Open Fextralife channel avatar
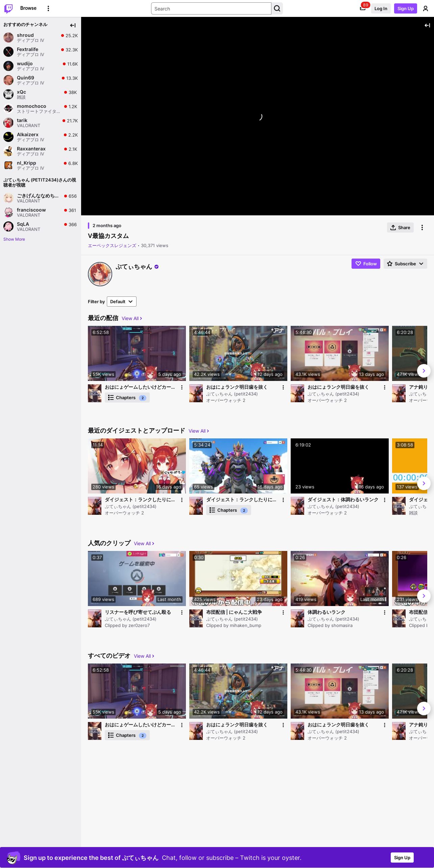This screenshot has height=868, width=434. [x=8, y=52]
